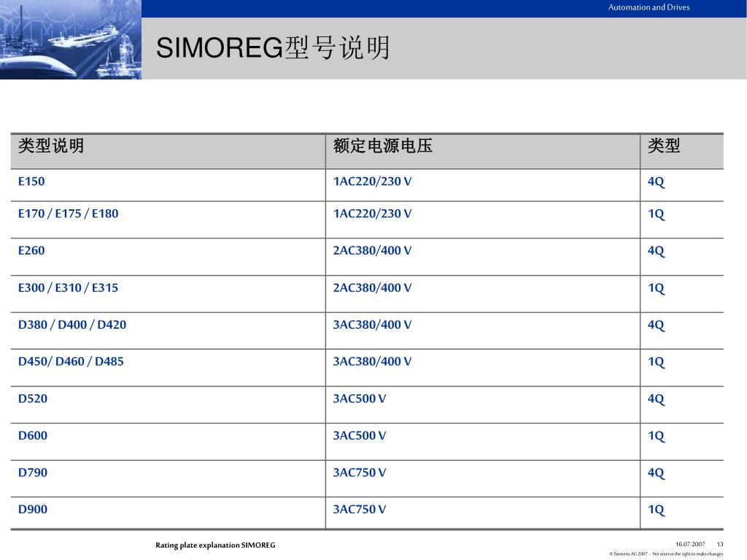Click the footer "Rating plate explanation SIMOREG"
This screenshot has height=560, width=747.
215,545
